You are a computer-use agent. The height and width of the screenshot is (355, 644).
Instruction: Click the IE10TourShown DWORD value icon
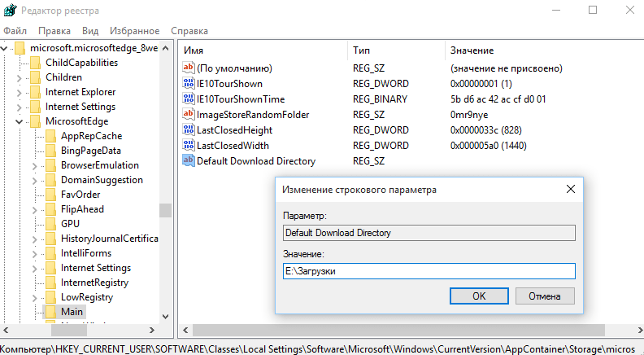coord(189,84)
